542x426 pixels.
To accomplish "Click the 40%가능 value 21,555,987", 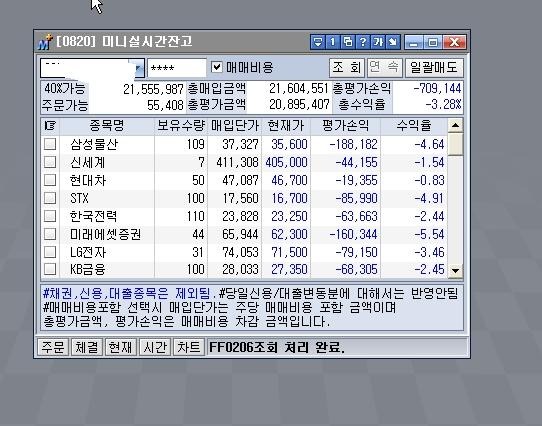I will (153, 89).
